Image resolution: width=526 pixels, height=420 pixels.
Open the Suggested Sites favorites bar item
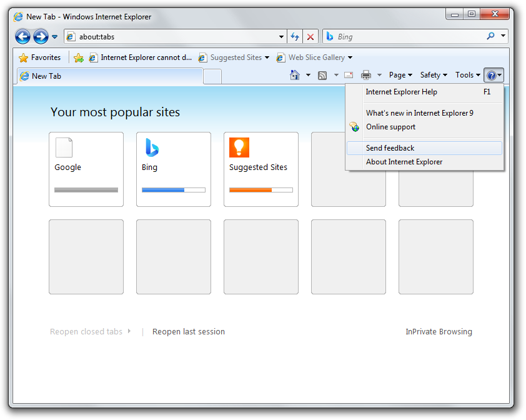click(x=234, y=57)
